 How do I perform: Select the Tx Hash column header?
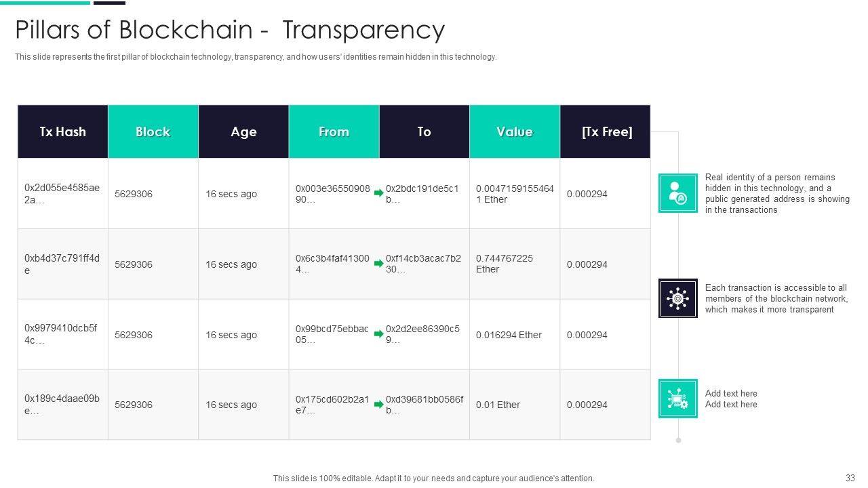pyautogui.click(x=62, y=131)
